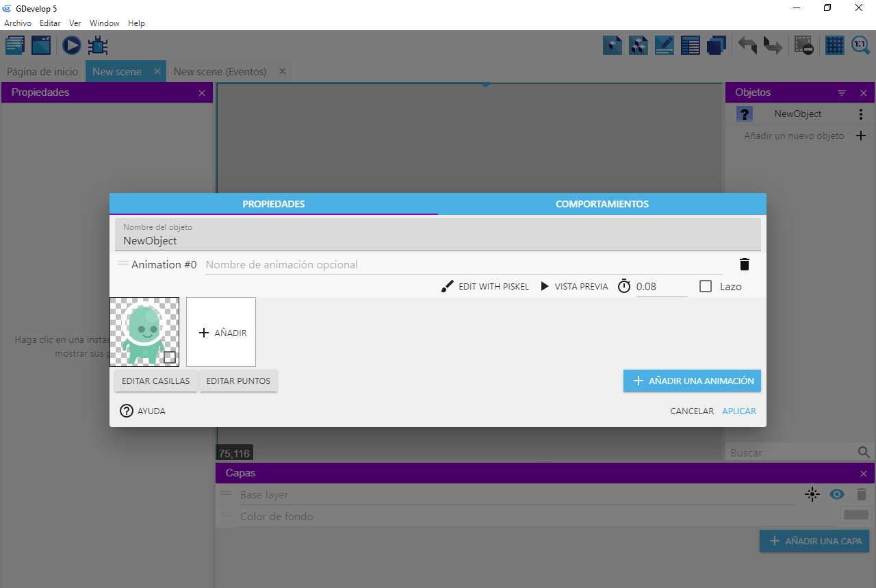This screenshot has height=588, width=876.
Task: Toggle the grid icon in toolbar
Action: 834,46
